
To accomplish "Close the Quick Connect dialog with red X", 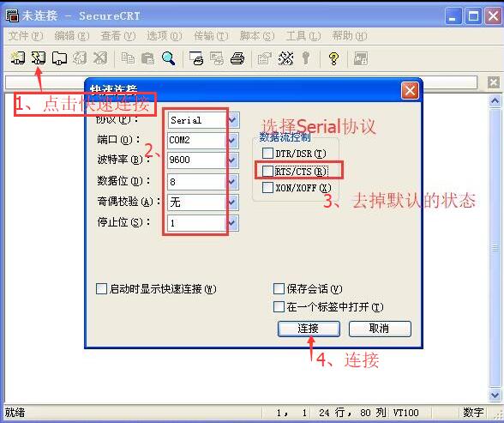I will [410, 91].
